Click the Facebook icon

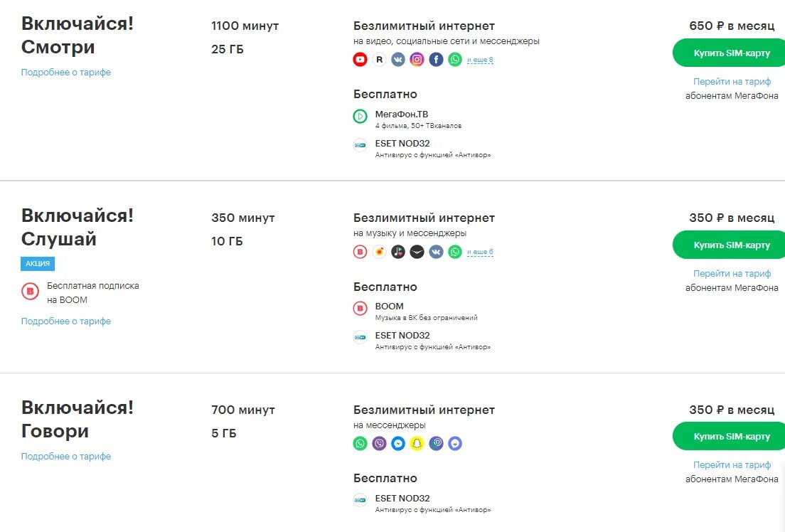[x=436, y=60]
